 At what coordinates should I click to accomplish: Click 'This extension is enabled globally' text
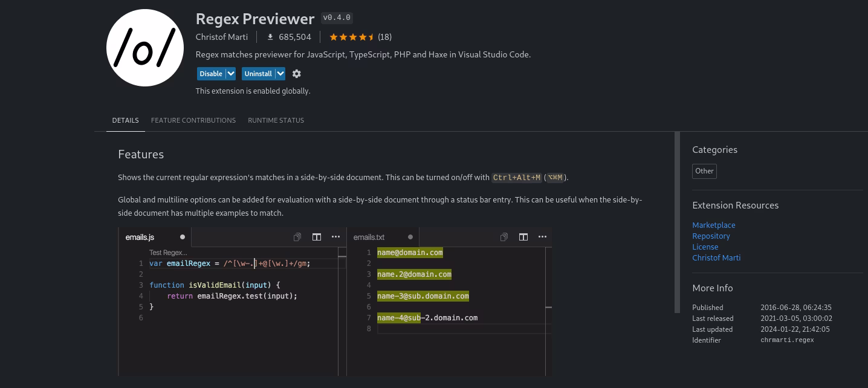pos(253,91)
